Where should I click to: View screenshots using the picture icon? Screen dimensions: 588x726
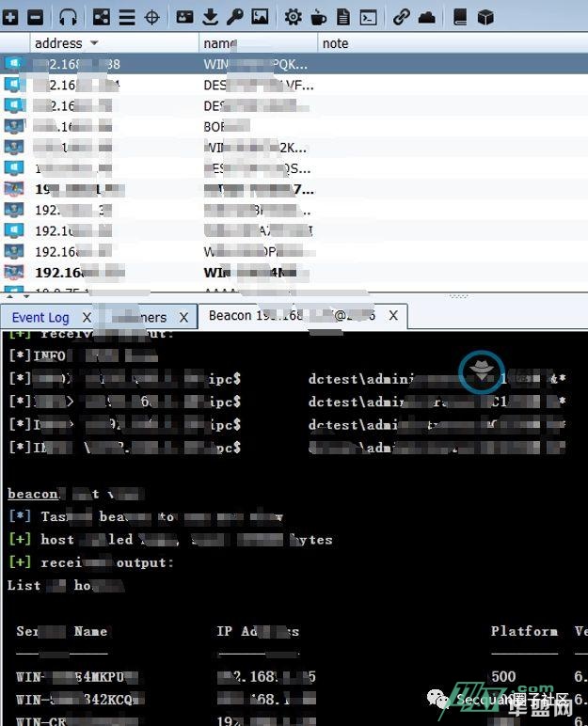260,17
